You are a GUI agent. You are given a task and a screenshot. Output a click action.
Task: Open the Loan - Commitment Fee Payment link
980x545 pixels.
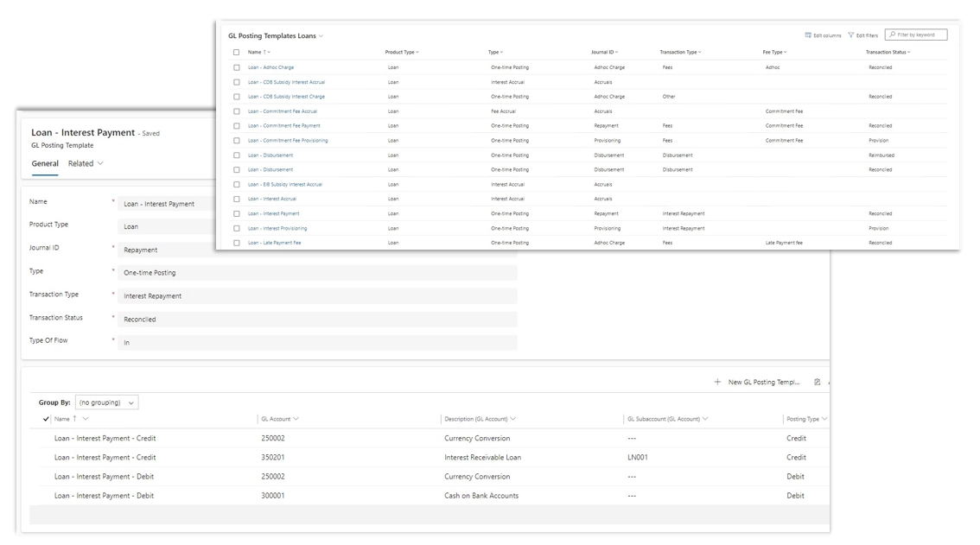pyautogui.click(x=283, y=125)
